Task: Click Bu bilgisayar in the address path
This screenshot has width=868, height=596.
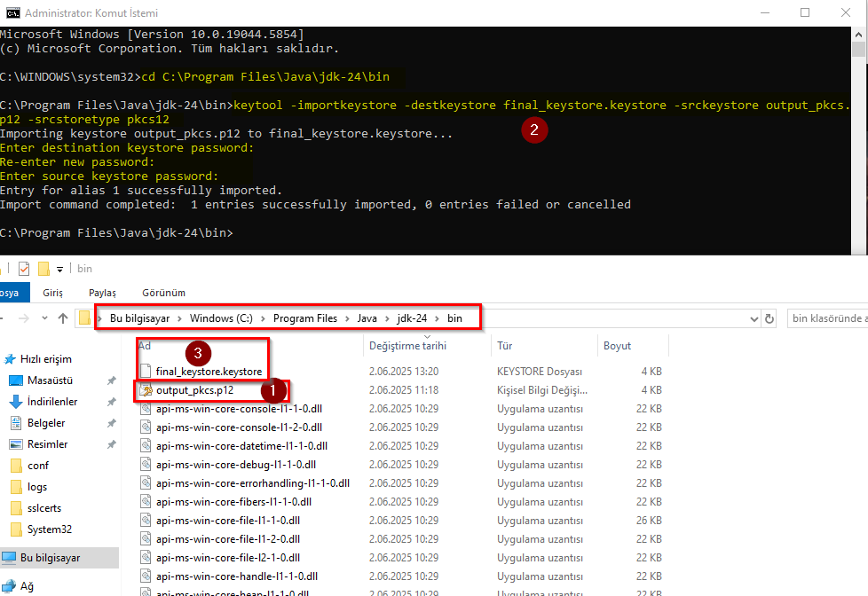Action: coord(139,318)
